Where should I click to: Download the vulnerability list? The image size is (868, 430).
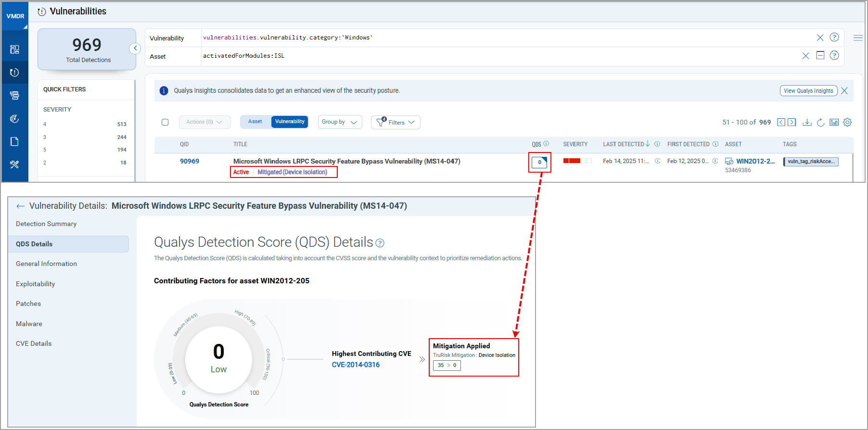(807, 122)
